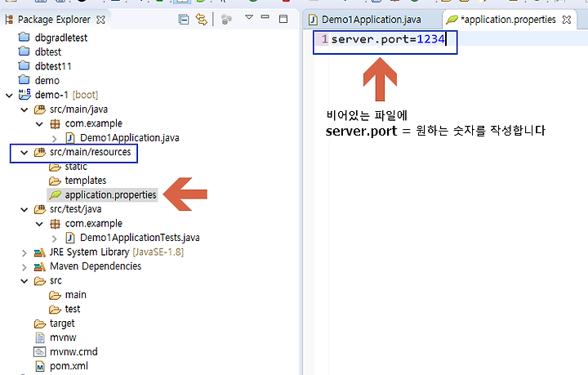Click the demo project folder icon
Viewport: 588px width, 375px height.
pos(24,80)
